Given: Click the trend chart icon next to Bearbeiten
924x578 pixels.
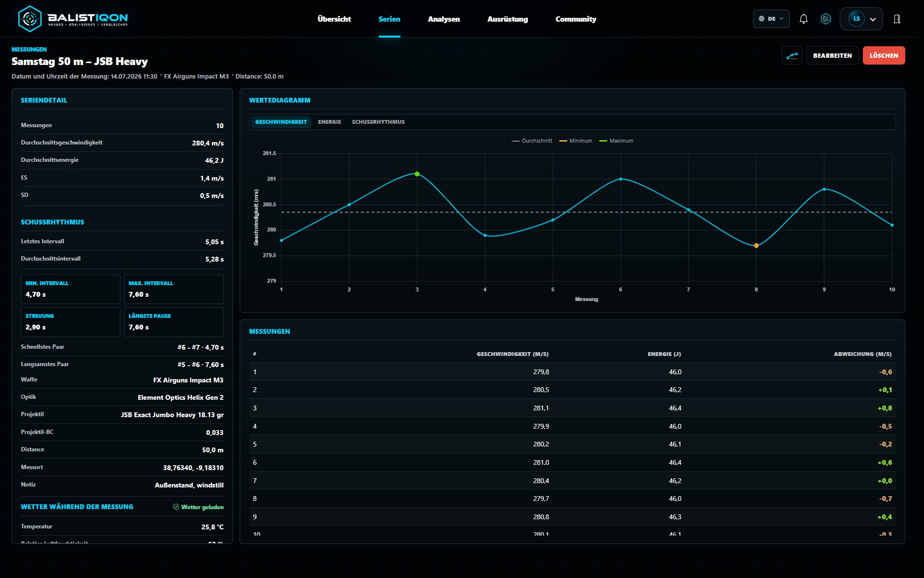Looking at the screenshot, I should coord(792,55).
